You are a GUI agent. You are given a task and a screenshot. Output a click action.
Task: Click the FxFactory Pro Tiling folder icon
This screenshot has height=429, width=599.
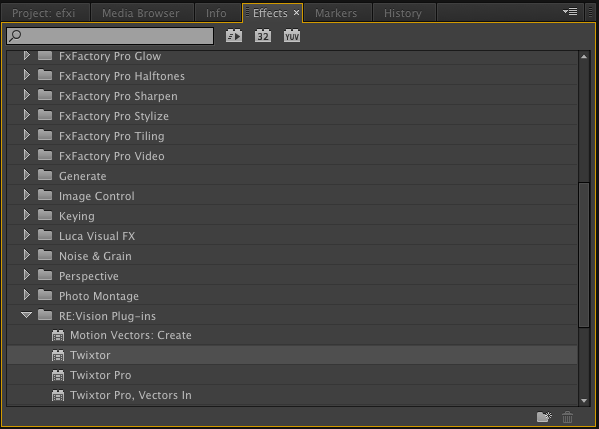pyautogui.click(x=45, y=135)
